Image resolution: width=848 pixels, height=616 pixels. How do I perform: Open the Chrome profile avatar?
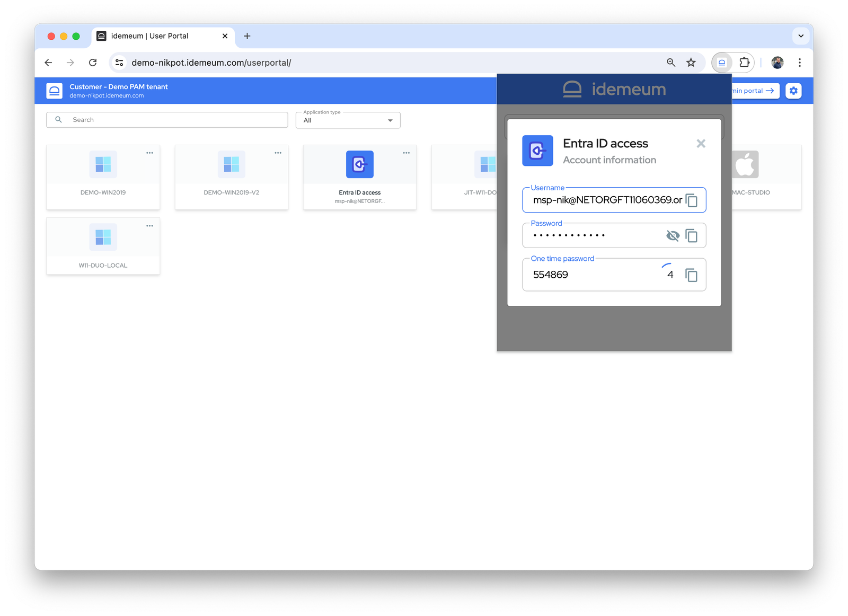778,63
